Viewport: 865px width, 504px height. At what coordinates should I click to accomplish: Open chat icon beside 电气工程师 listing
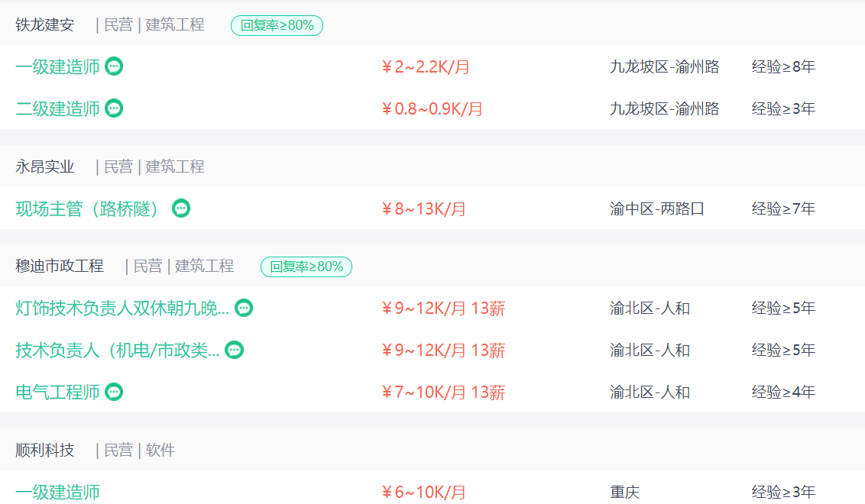click(x=114, y=392)
